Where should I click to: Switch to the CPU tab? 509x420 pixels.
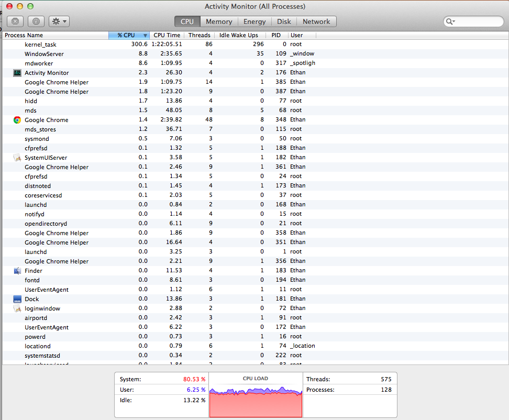click(187, 21)
